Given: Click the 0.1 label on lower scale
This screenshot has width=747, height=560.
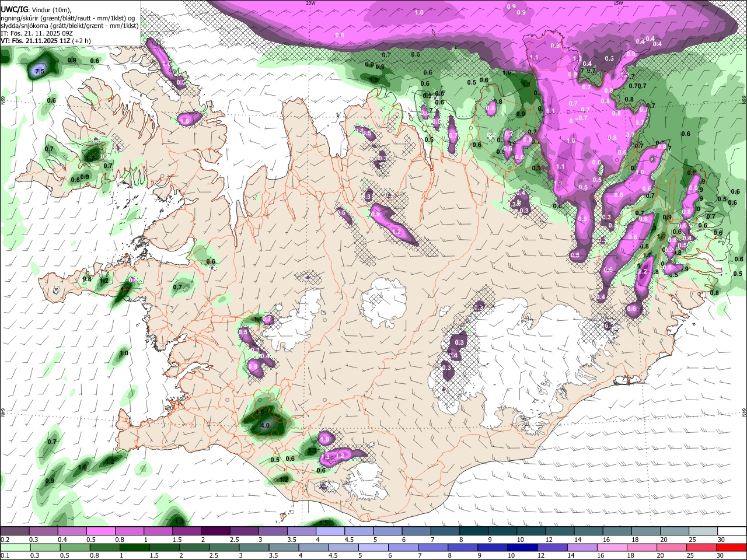Looking at the screenshot, I should (x=4, y=556).
